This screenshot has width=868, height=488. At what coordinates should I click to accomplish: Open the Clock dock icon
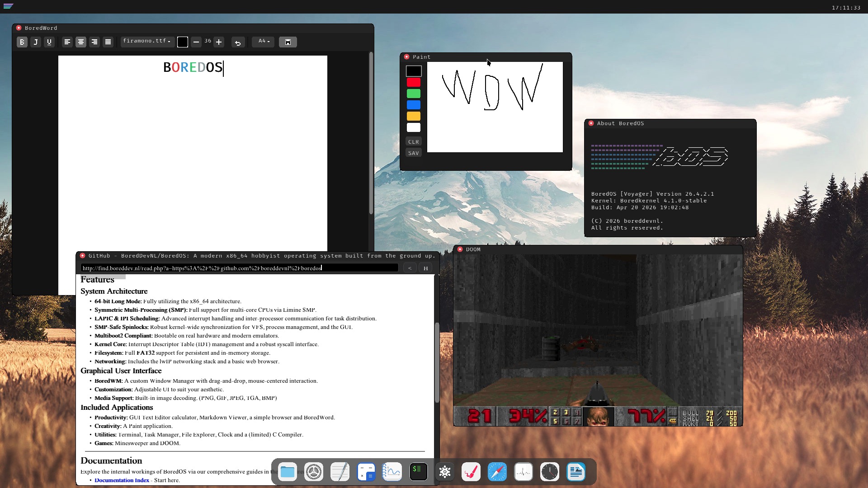(x=550, y=472)
